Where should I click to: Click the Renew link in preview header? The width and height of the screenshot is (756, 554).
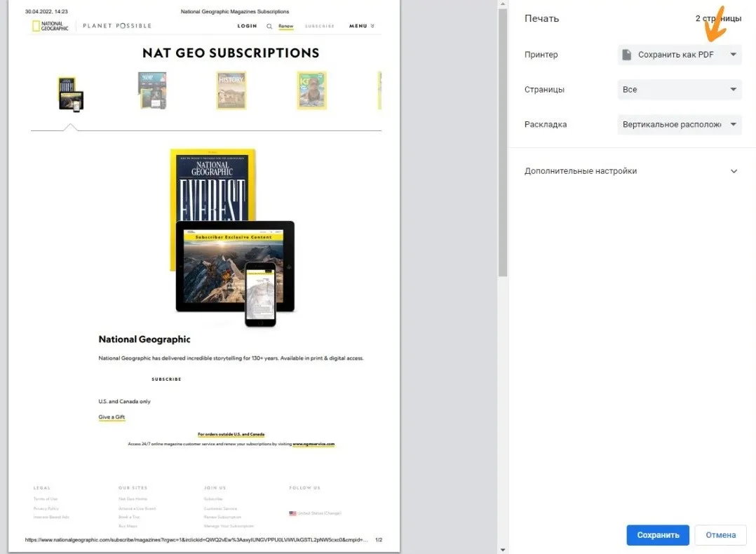(x=285, y=26)
